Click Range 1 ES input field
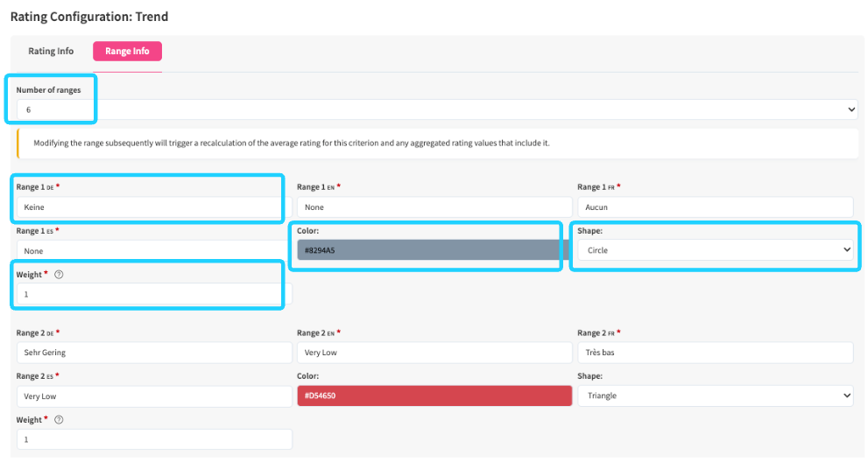This screenshot has height=462, width=868. [153, 251]
